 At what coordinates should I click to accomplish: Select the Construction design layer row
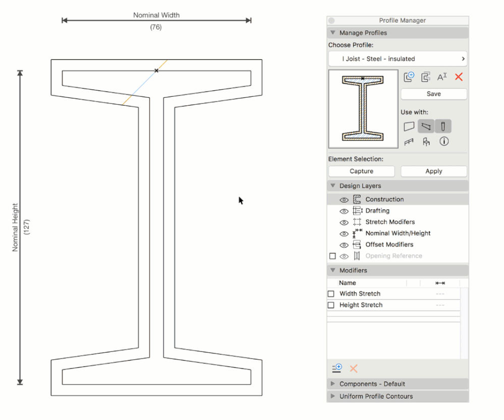pyautogui.click(x=398, y=199)
